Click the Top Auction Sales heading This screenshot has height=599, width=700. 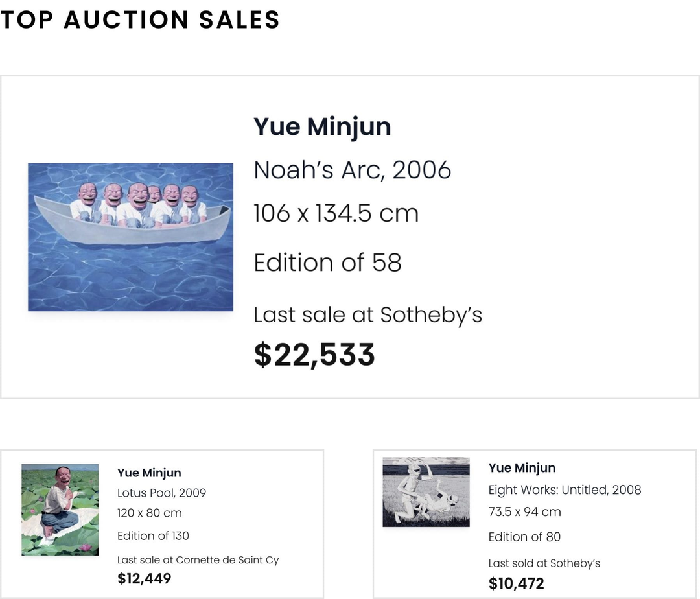coord(140,20)
